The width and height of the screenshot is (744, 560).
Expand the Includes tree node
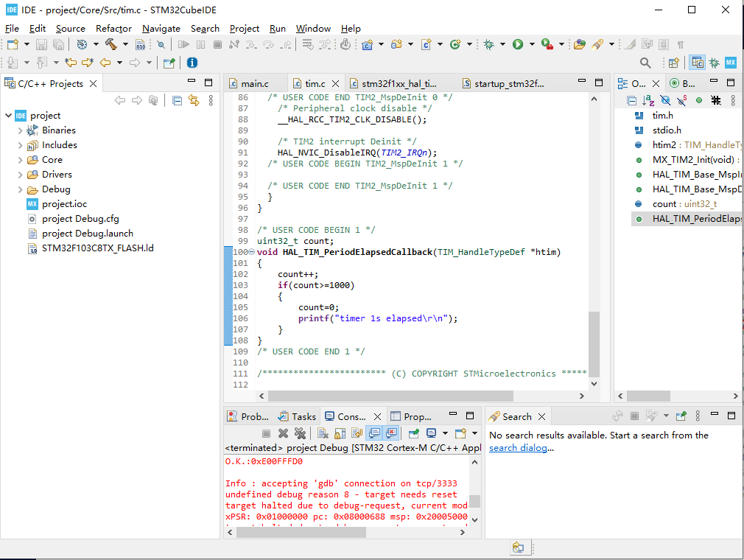pyautogui.click(x=20, y=144)
